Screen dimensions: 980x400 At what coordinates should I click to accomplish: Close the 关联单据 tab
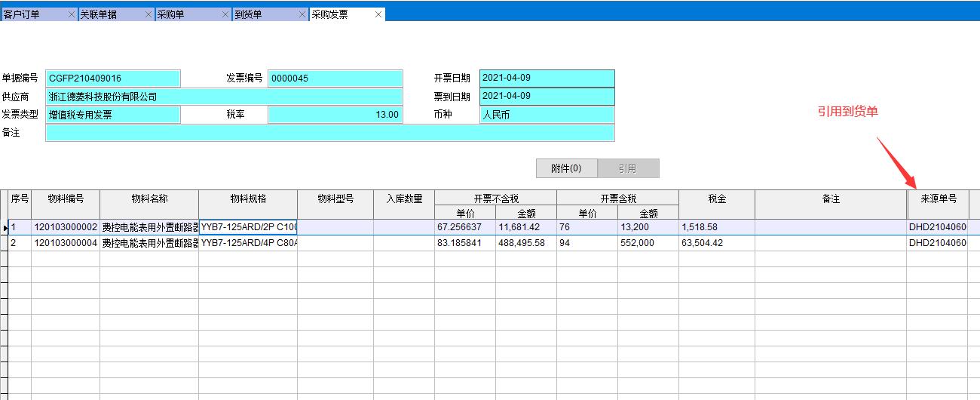coord(149,14)
